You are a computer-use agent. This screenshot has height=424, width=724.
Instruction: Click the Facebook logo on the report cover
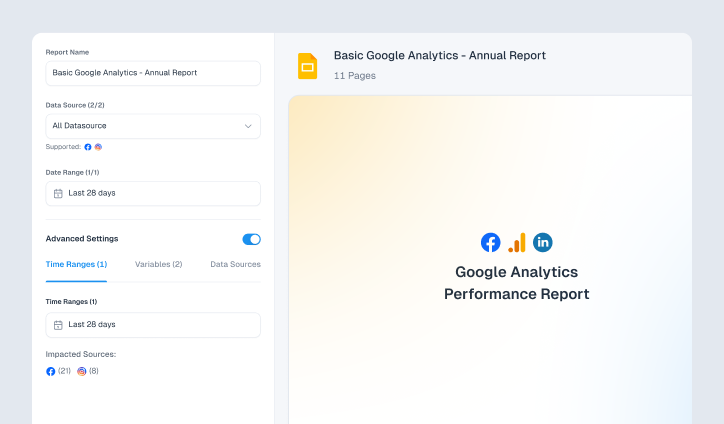coord(490,242)
